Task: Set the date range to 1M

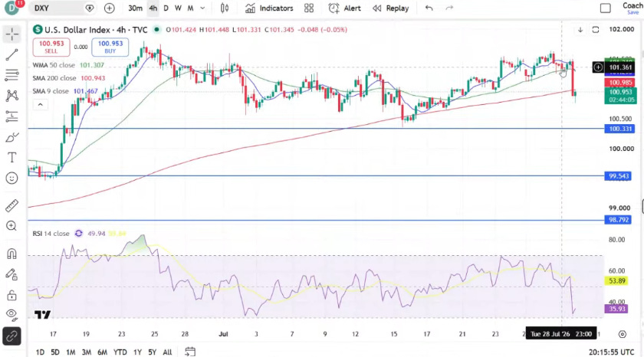Action: point(71,352)
